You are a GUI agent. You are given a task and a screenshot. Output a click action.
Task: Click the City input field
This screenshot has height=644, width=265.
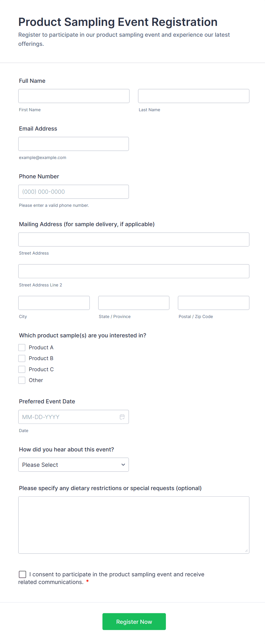coord(54,303)
